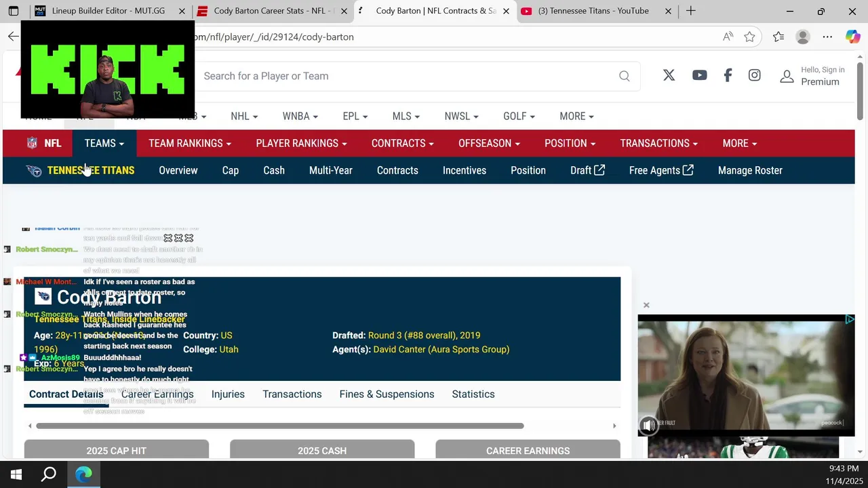Click the horizontal tab scrollbar thumb
The width and height of the screenshot is (868, 488).
(x=280, y=426)
